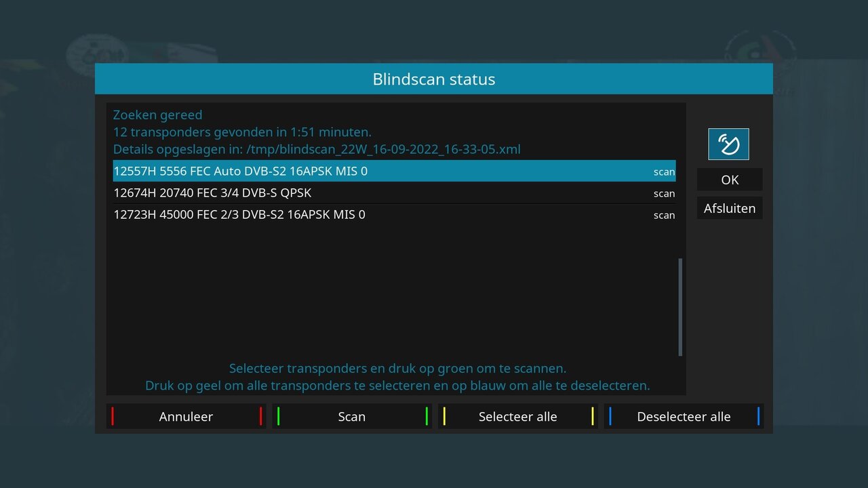Viewport: 868px width, 488px height.
Task: Click the blindscan XML file path text
Action: 316,149
